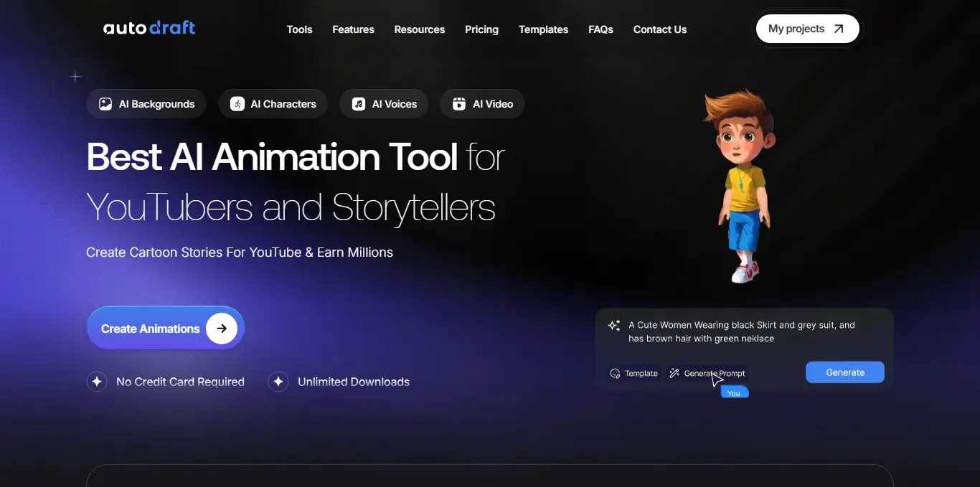The height and width of the screenshot is (487, 980).
Task: Click the AI Voices music-note icon
Action: pos(359,104)
